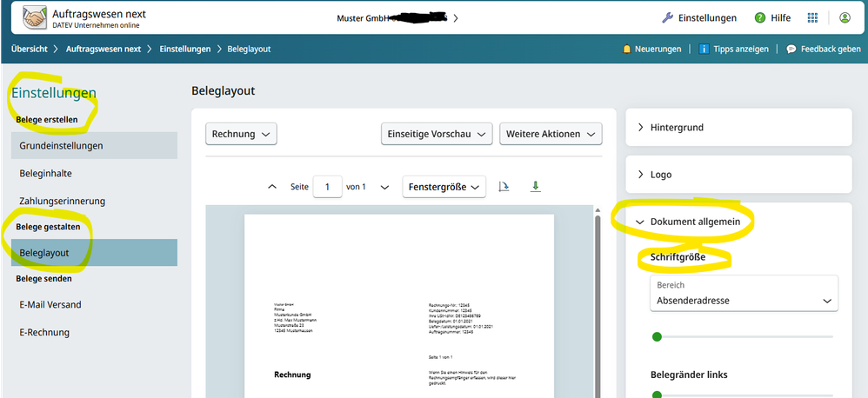Open the Einseitige Vorschau dropdown
Image resolution: width=868 pixels, height=398 pixels.
click(437, 134)
